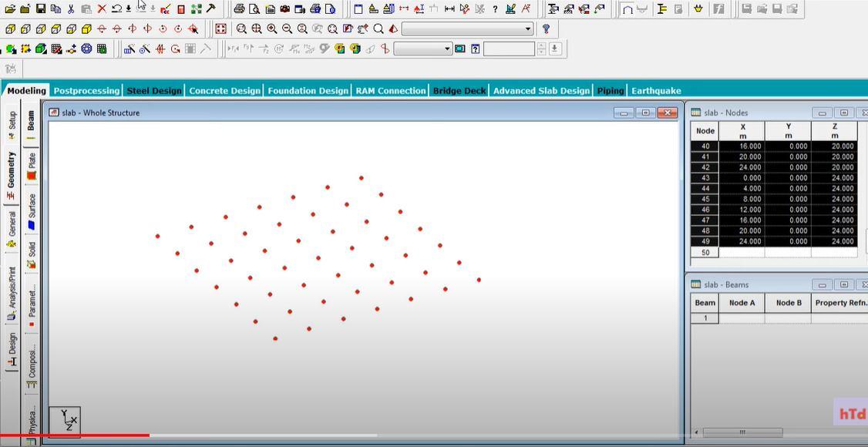Click the red X Delete icon
The width and height of the screenshot is (868, 447).
102,8
